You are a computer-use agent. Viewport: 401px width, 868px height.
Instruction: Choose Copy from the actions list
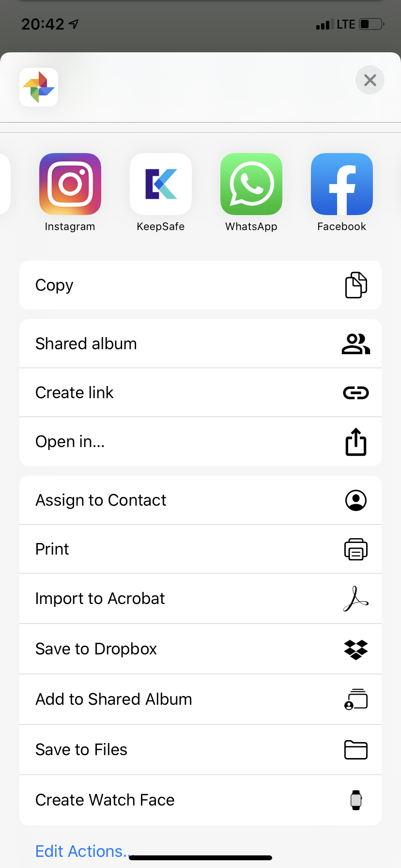click(x=200, y=285)
